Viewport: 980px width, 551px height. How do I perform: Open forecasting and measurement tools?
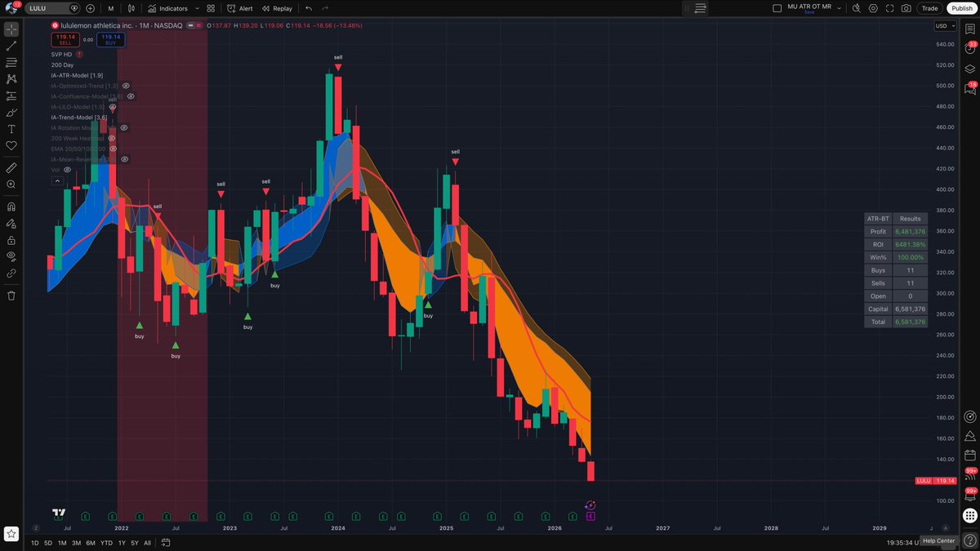[11, 96]
